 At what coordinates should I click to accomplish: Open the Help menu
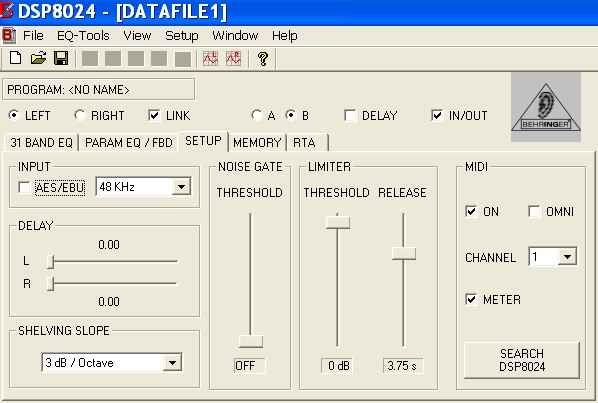(x=285, y=35)
